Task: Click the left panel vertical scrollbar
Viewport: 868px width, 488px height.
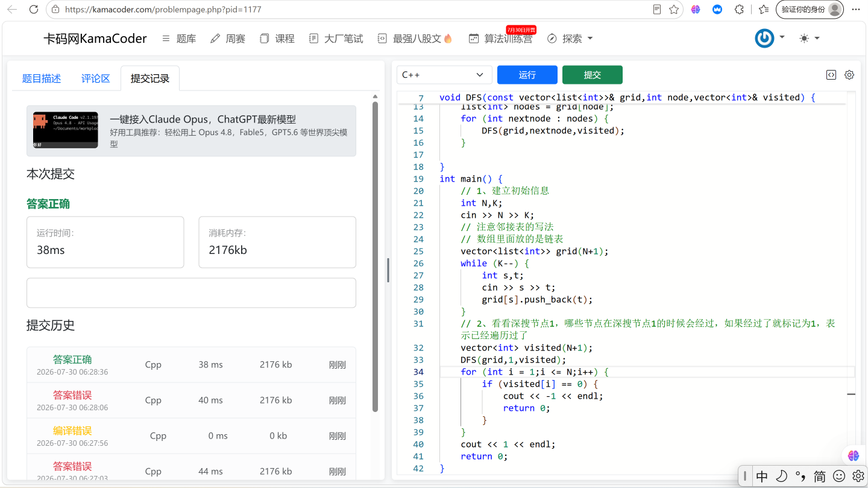Action: point(375,256)
